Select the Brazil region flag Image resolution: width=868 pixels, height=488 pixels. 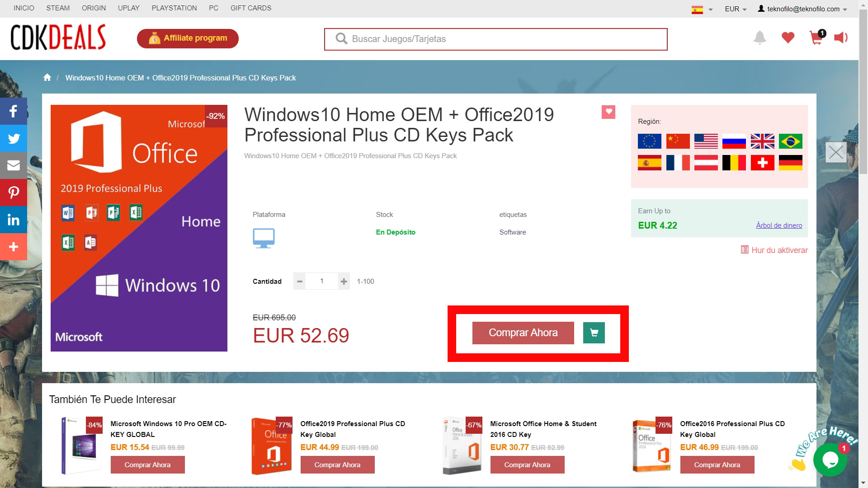[x=791, y=141]
